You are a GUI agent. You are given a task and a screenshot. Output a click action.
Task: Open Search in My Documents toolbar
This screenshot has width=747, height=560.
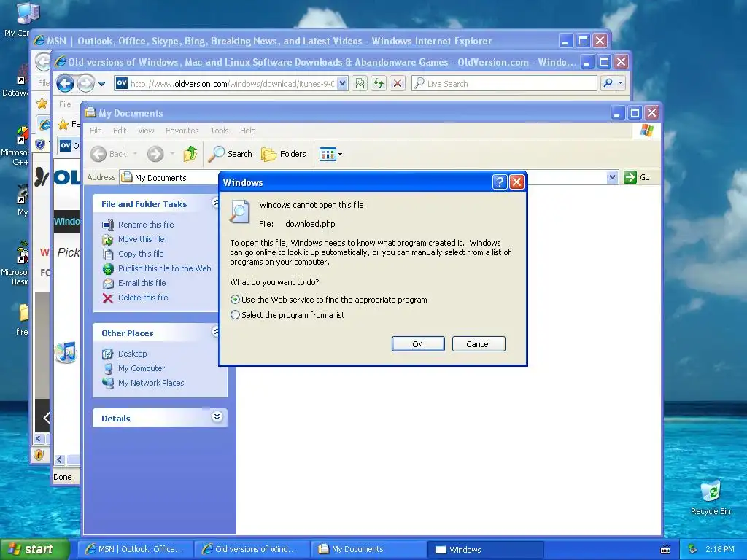point(231,154)
